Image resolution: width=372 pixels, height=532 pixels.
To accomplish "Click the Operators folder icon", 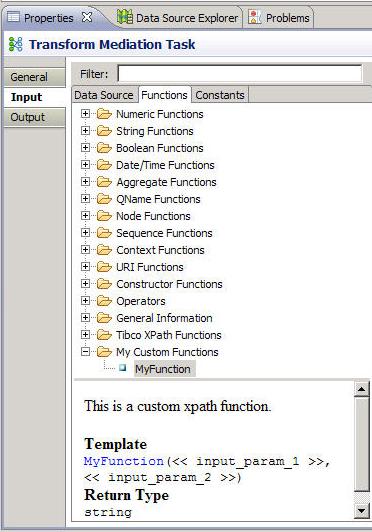I will tap(104, 300).
